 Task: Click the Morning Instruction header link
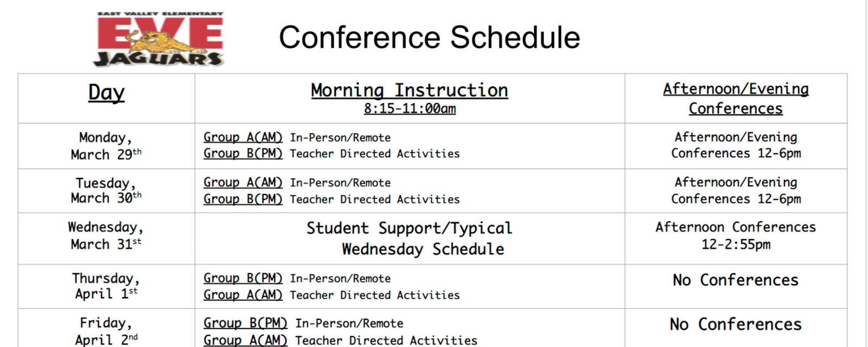click(409, 90)
